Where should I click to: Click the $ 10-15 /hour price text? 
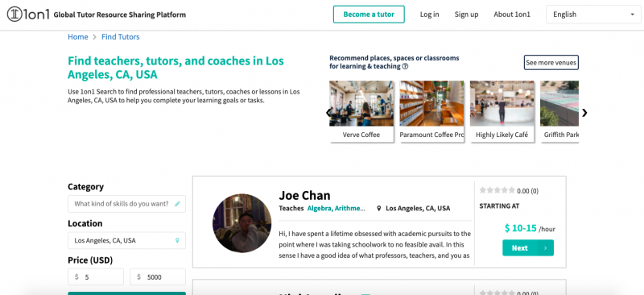pos(530,228)
